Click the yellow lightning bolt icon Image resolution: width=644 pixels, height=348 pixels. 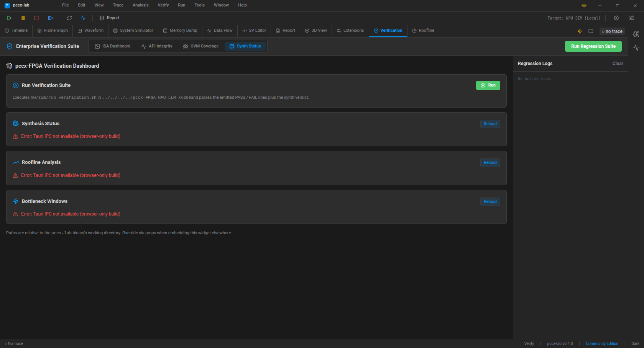tap(580, 31)
